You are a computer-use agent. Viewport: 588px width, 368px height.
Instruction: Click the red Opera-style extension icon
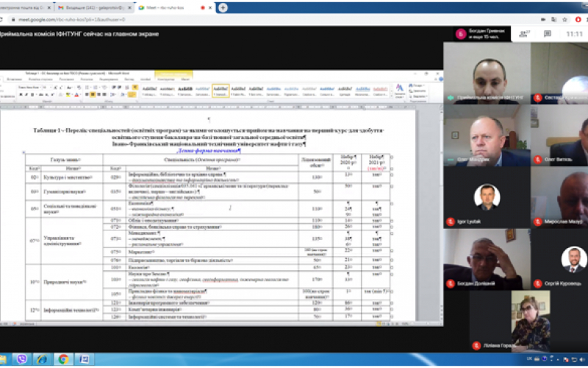tap(578, 20)
